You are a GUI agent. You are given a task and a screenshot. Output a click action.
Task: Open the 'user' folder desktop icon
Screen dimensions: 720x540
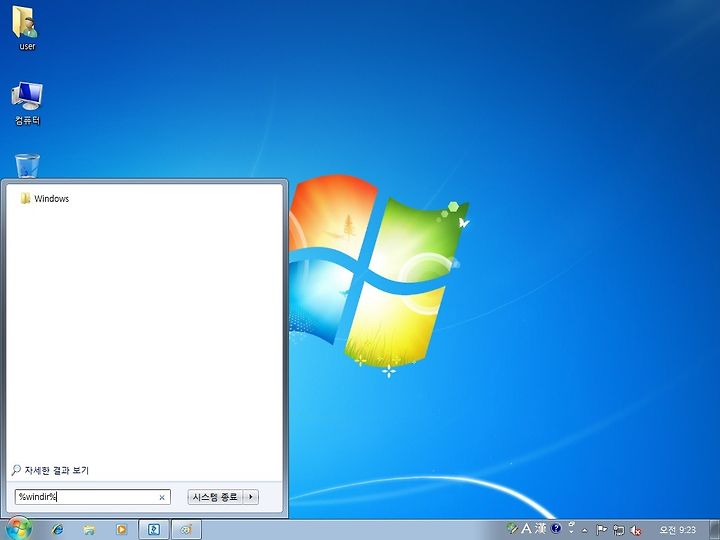[x=26, y=28]
